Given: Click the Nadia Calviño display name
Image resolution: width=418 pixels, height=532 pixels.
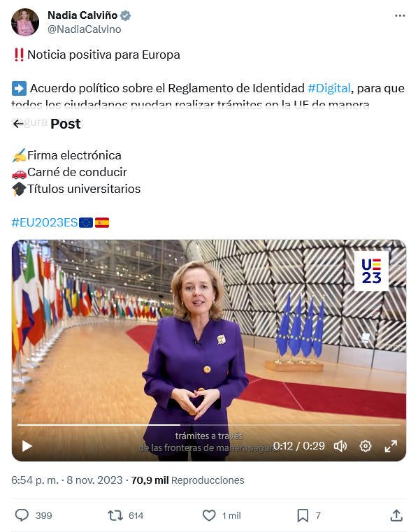Looking at the screenshot, I should point(82,15).
